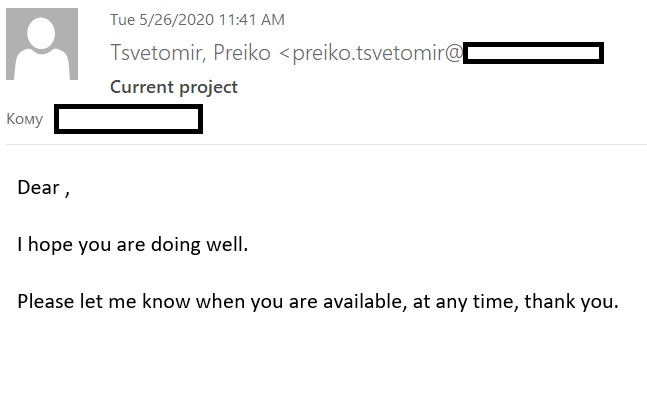The height and width of the screenshot is (406, 647).
Task: Click the Tue 5/26/2020 11:41 AM timestamp
Action: (x=197, y=20)
